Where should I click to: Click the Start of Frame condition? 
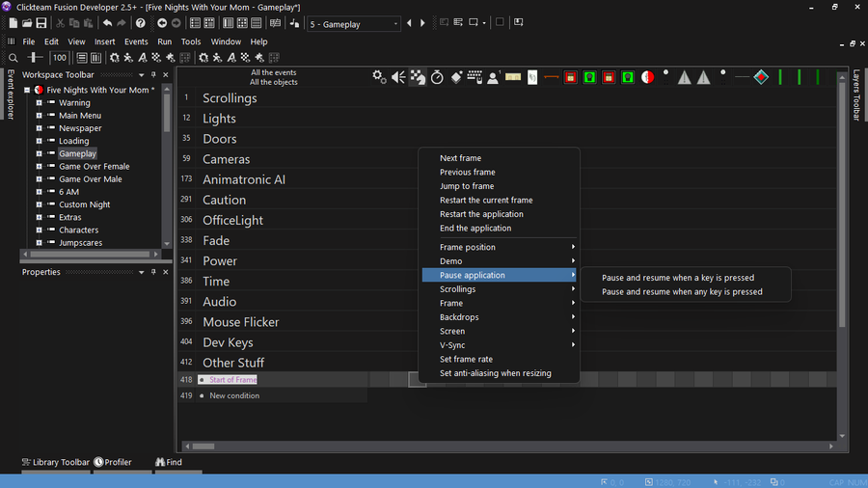[233, 380]
